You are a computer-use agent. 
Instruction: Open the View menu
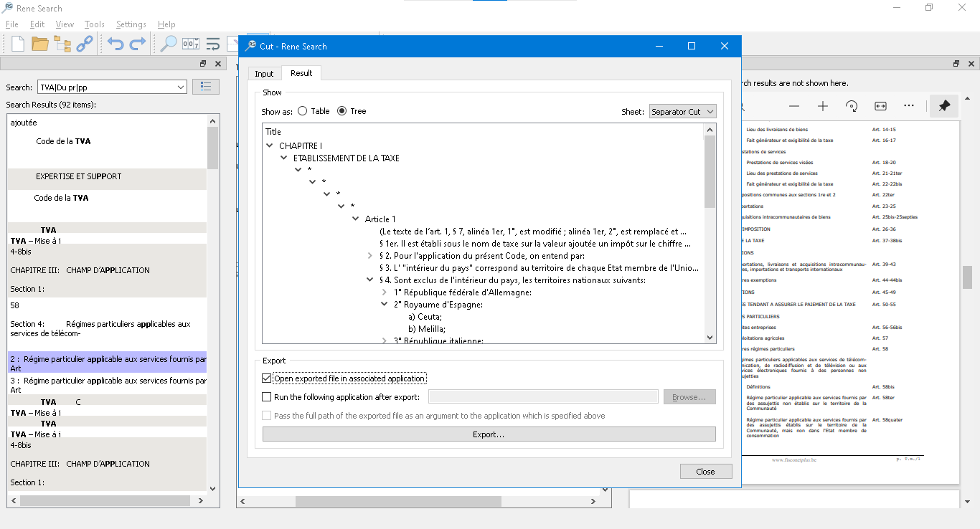point(65,24)
